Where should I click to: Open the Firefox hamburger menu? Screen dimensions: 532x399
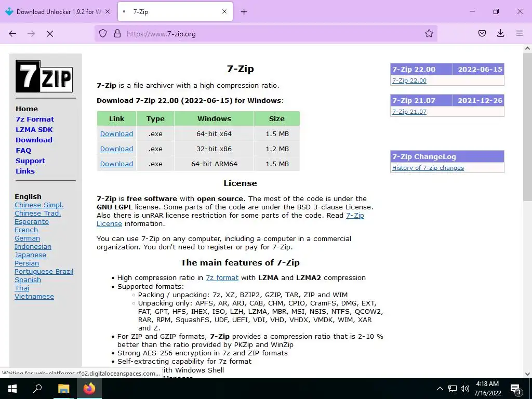tap(520, 33)
